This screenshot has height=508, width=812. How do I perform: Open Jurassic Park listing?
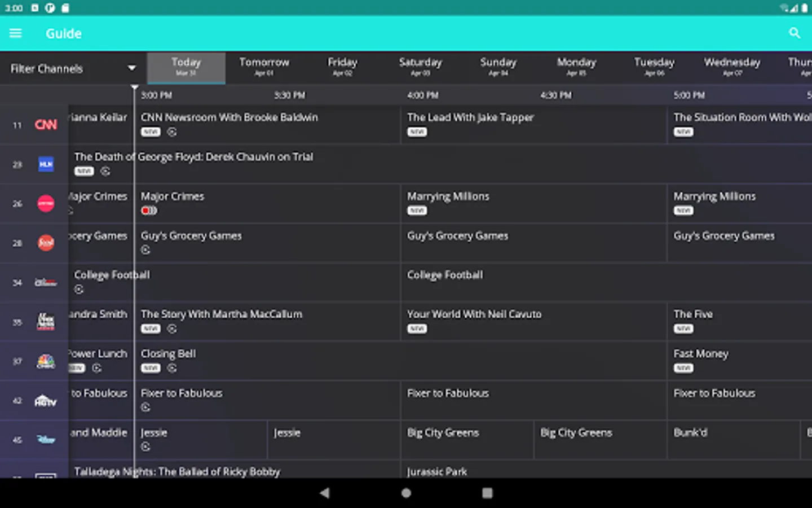607,470
